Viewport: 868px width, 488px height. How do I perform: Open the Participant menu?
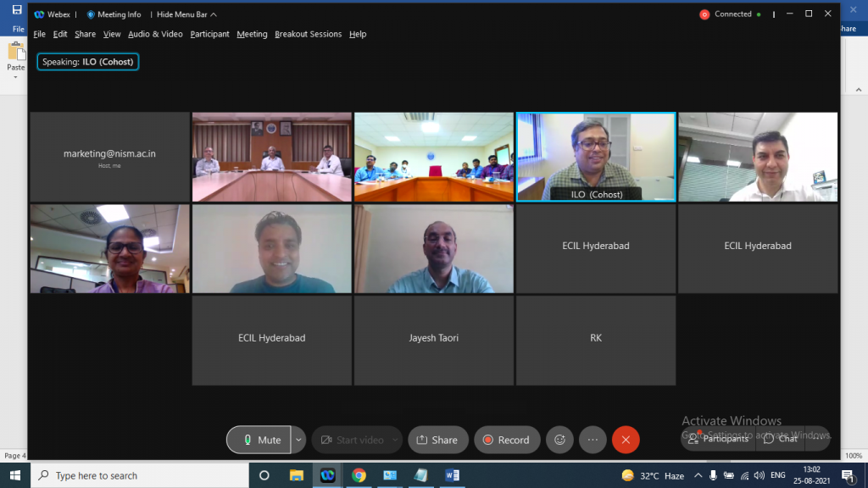[209, 34]
